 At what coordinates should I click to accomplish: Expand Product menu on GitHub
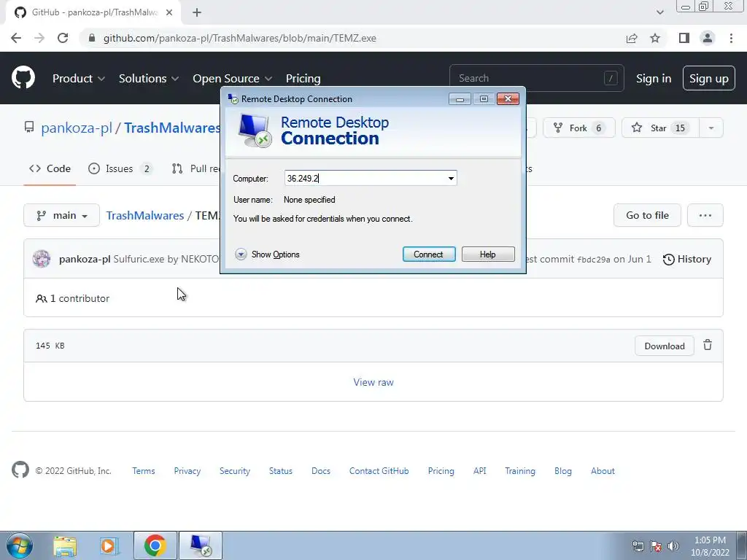pos(79,78)
